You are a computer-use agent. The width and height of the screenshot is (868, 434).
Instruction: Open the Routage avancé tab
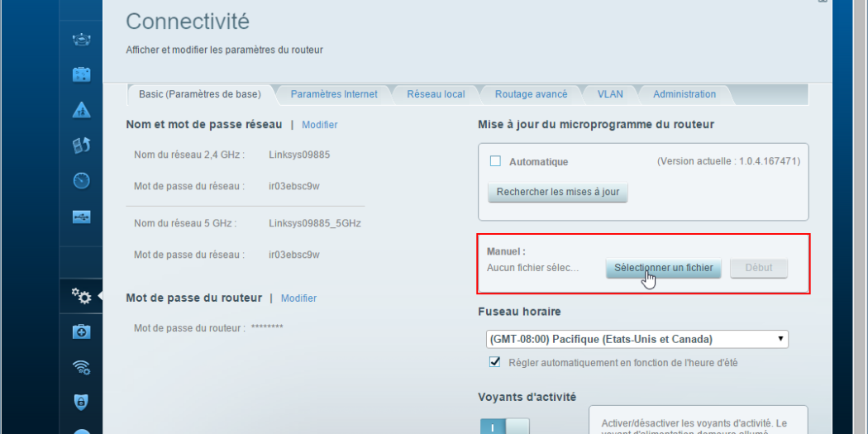[531, 94]
